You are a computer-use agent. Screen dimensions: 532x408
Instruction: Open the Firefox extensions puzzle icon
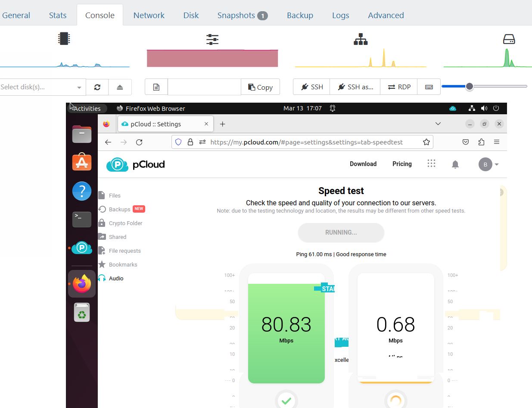coord(481,142)
